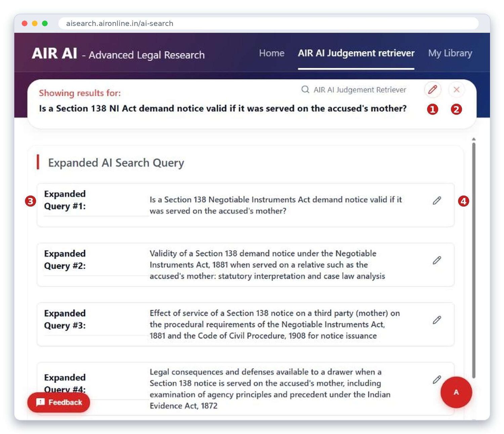This screenshot has height=434, width=504.
Task: Click the 'Expanded Query #2:' label
Action: click(65, 260)
